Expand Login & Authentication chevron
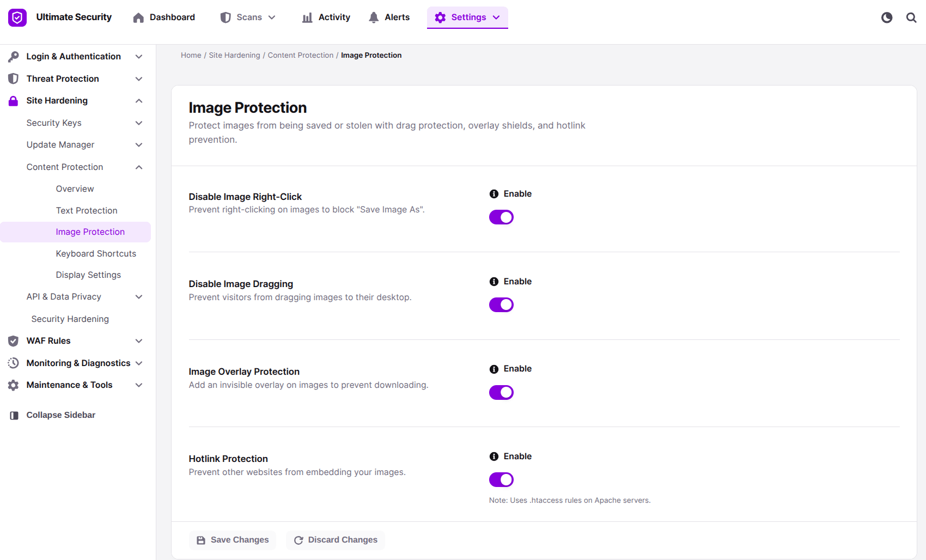Image resolution: width=926 pixels, height=560 pixels. click(139, 57)
